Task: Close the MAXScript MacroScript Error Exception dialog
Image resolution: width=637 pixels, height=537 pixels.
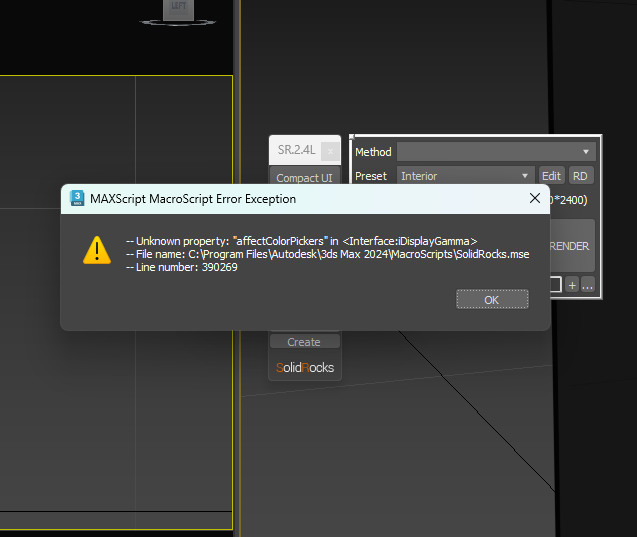Action: (x=535, y=198)
